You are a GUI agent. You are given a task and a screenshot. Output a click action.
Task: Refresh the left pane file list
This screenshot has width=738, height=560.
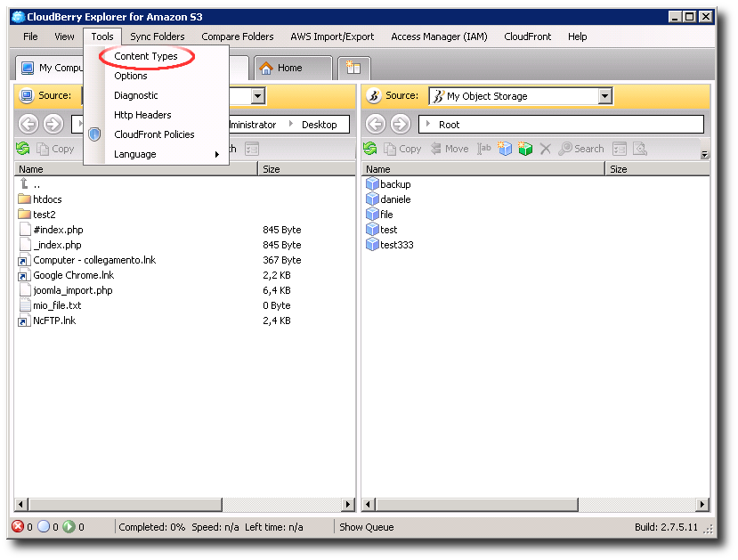pyautogui.click(x=23, y=149)
